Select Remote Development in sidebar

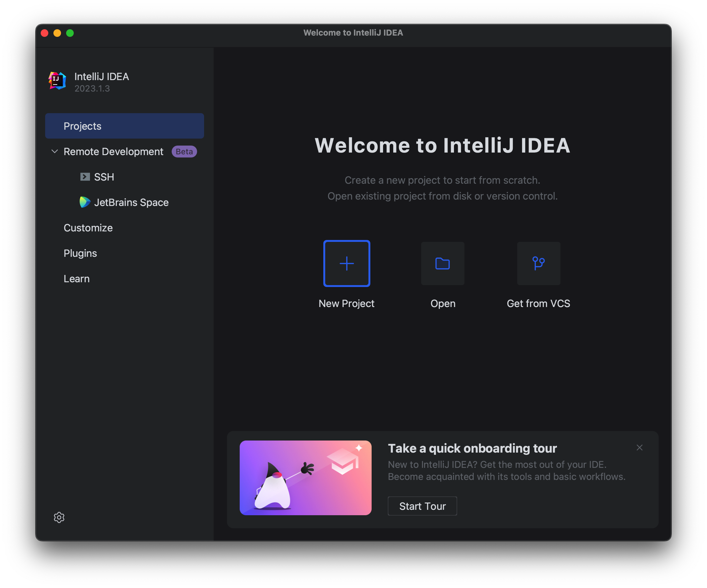pyautogui.click(x=113, y=152)
